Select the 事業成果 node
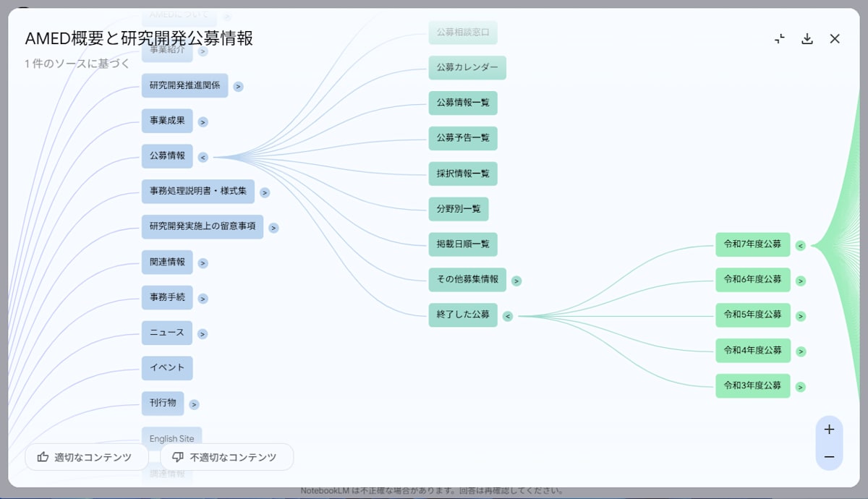The width and height of the screenshot is (868, 499). 167,121
